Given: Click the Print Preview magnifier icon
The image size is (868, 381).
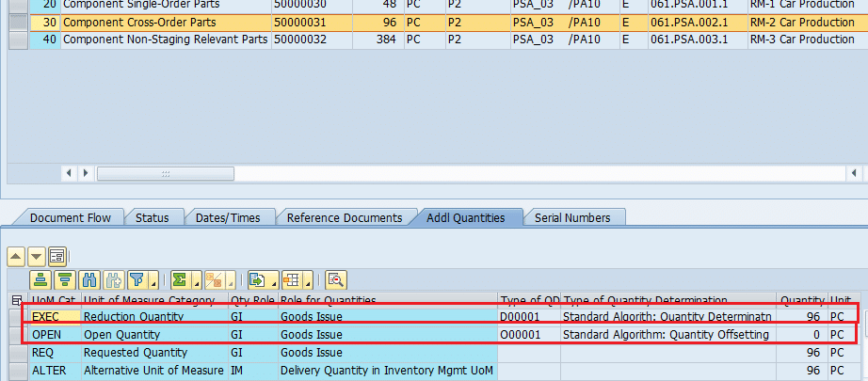Looking at the screenshot, I should tap(335, 279).
